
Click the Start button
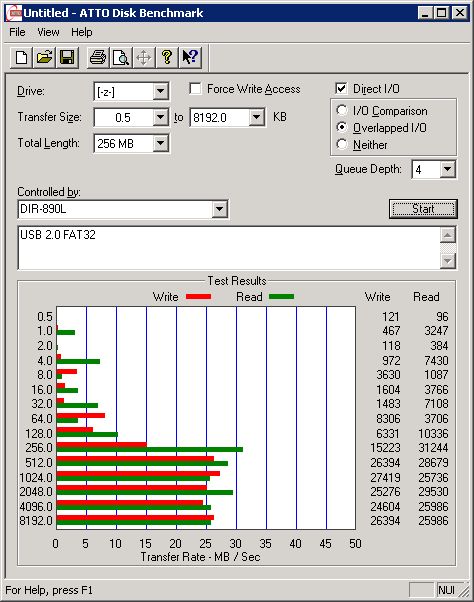(x=423, y=209)
